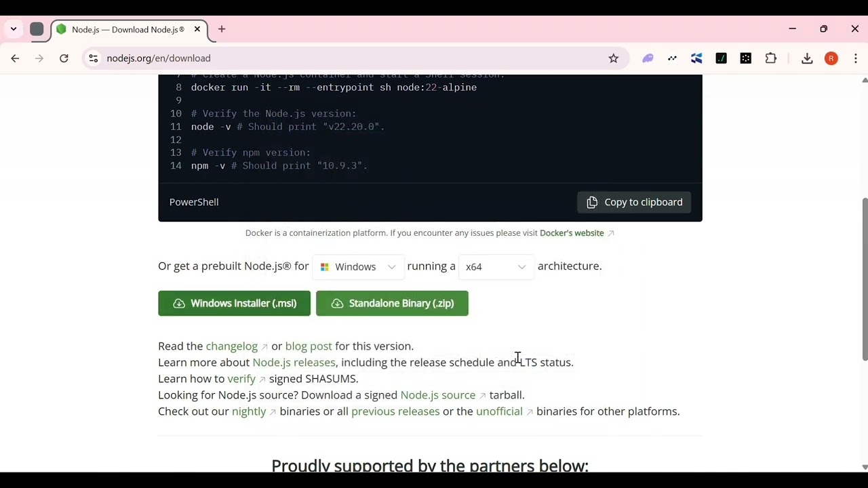Copy the code snippet to clipboard
Image resolution: width=868 pixels, height=488 pixels.
(634, 202)
